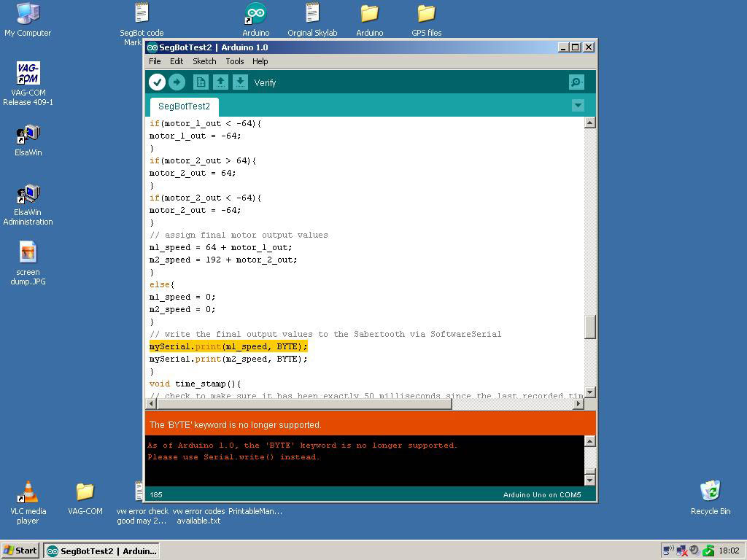Image resolution: width=747 pixels, height=560 pixels.
Task: Select the My Computer desktop icon
Action: pos(28,20)
